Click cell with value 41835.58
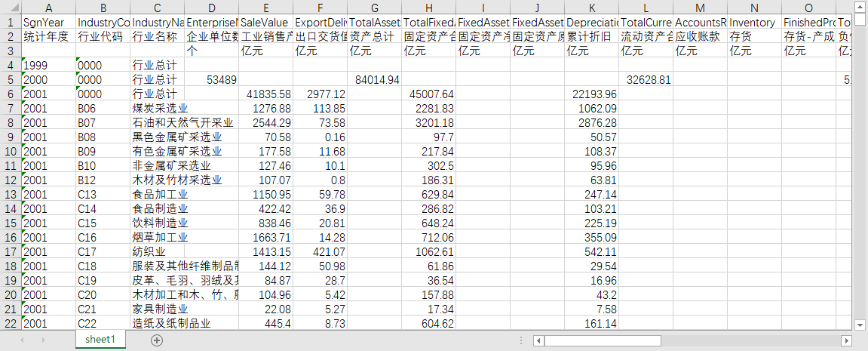This screenshot has width=868, height=351. click(x=265, y=94)
